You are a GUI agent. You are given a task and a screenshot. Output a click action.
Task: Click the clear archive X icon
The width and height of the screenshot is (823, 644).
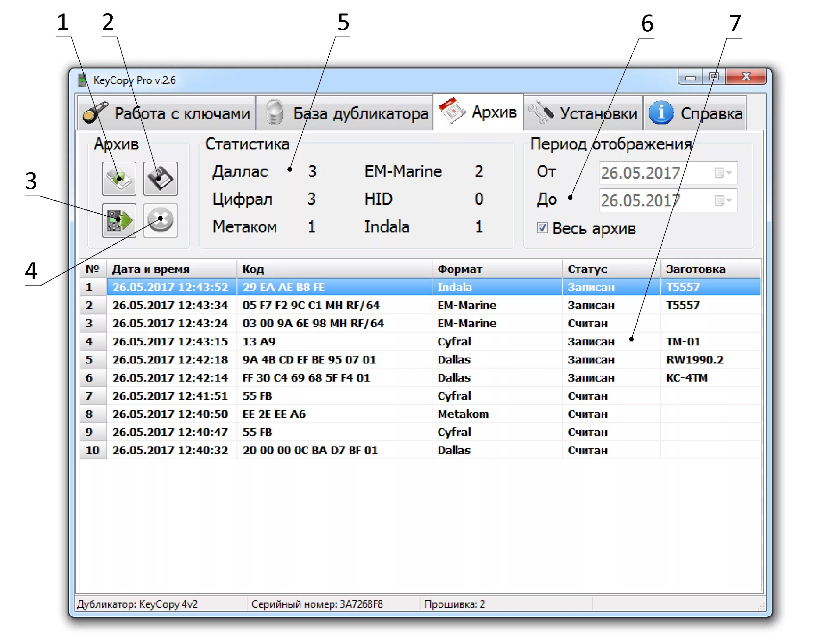point(160,220)
